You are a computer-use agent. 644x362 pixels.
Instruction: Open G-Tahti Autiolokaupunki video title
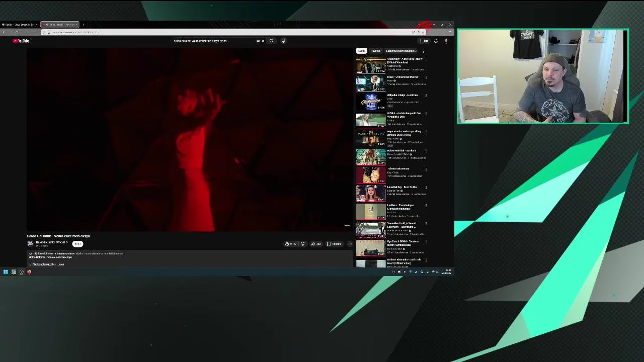pyautogui.click(x=404, y=115)
